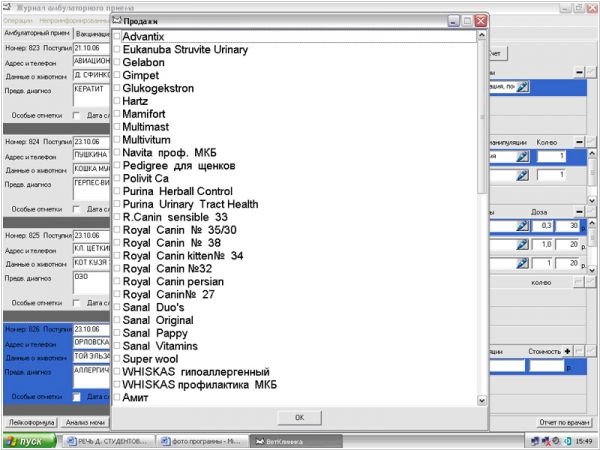Select Royal Canin № 35/30 item
This screenshot has height=450, width=600.
[x=179, y=230]
